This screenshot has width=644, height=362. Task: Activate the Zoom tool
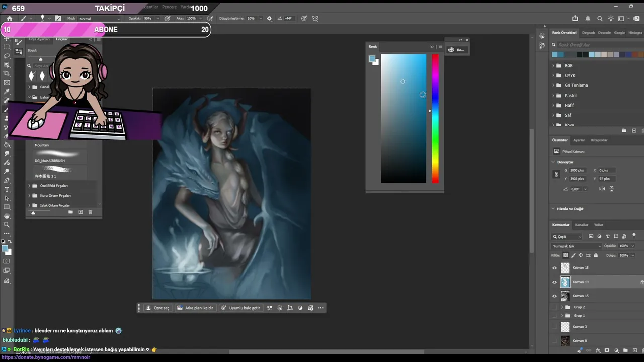7,225
